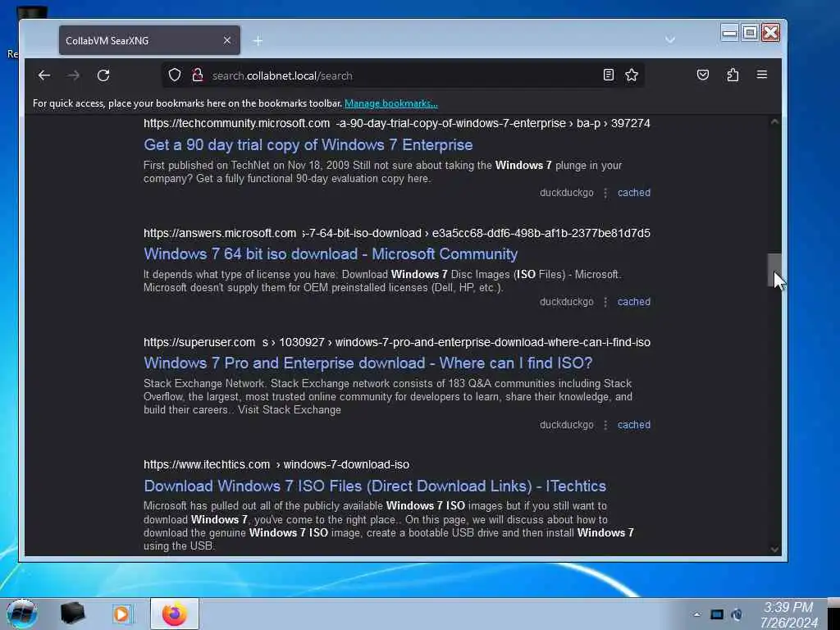Click the page scrollbar thumb
840x630 pixels.
pos(774,270)
